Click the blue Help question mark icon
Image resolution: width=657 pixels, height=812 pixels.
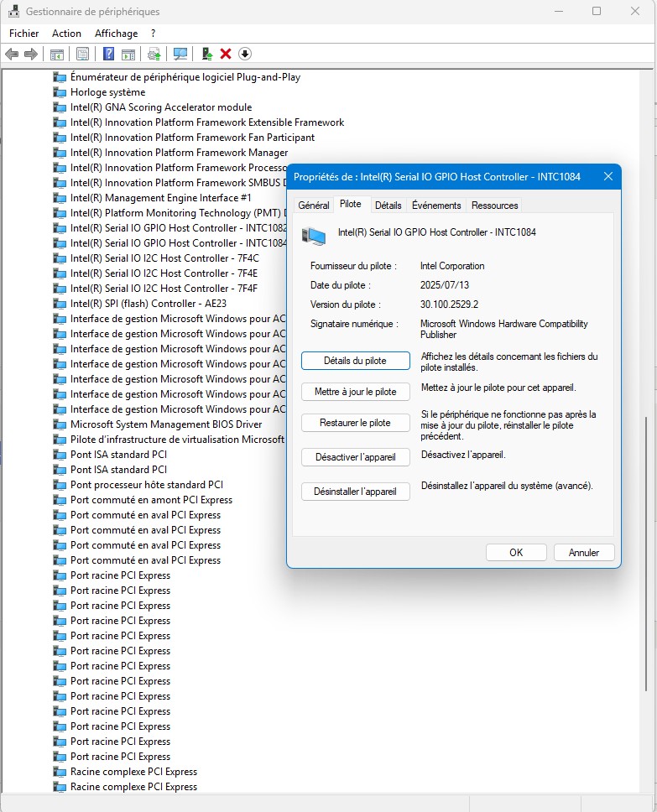coord(108,54)
